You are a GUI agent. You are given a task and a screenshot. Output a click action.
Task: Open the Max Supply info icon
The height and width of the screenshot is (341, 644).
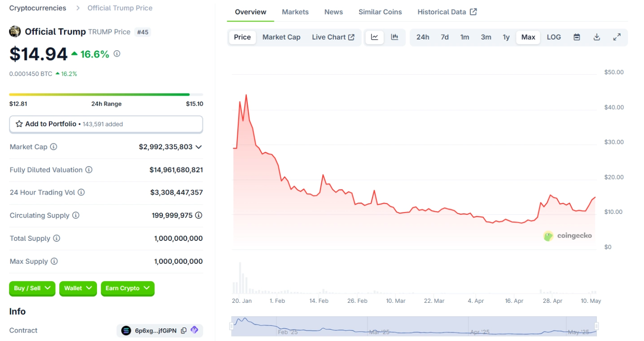coord(54,261)
